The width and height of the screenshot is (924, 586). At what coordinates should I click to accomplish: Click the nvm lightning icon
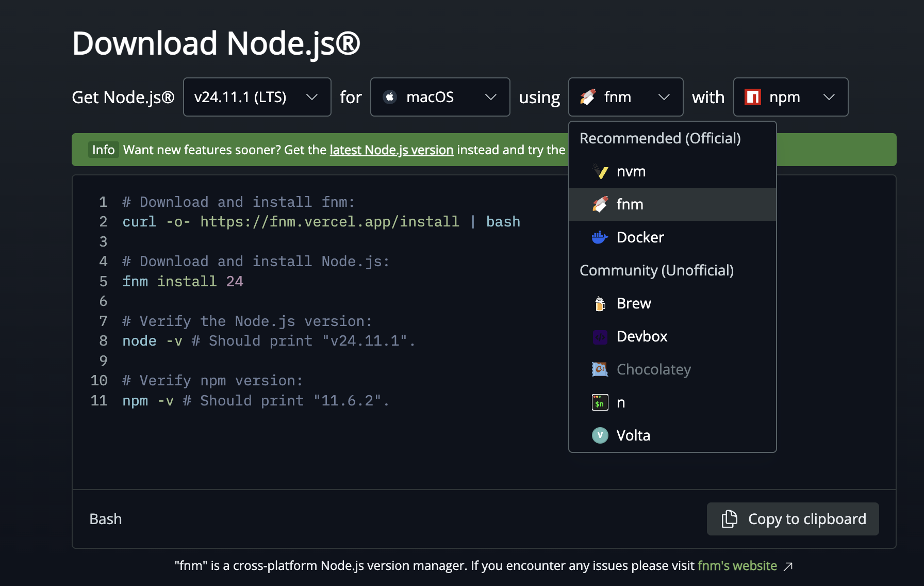click(600, 171)
